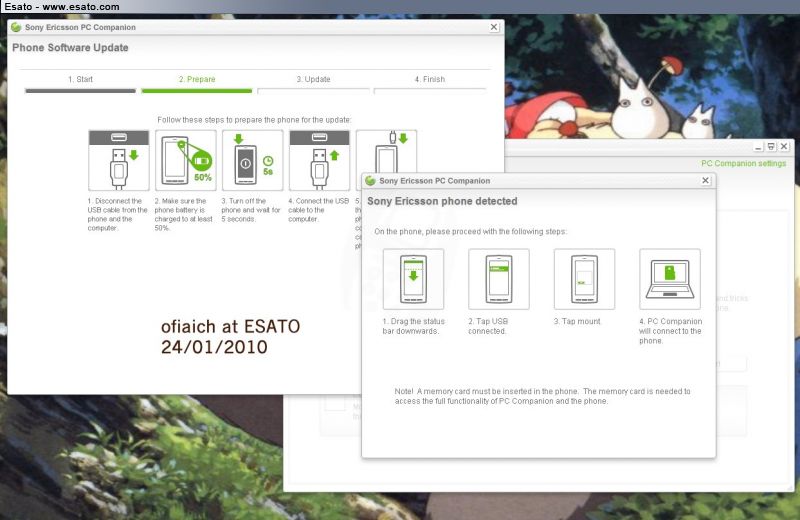The width and height of the screenshot is (800, 520).
Task: Select the 4. Finish step tab
Action: (430, 79)
